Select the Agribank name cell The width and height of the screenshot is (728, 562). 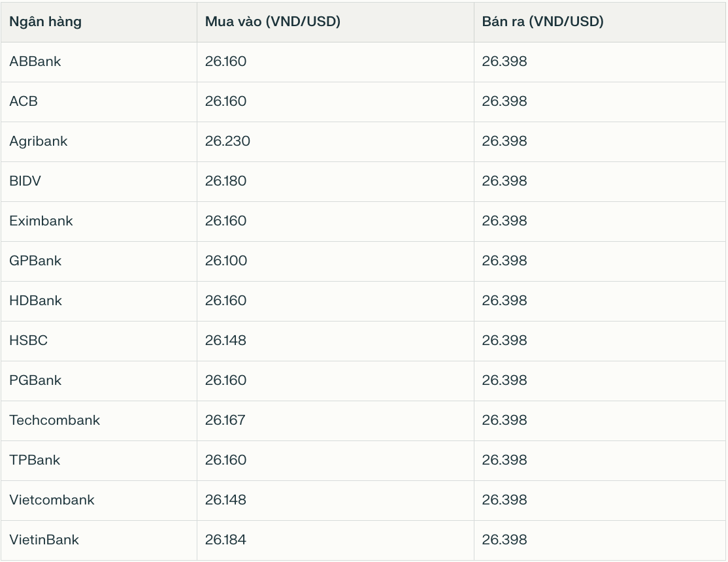click(x=39, y=141)
